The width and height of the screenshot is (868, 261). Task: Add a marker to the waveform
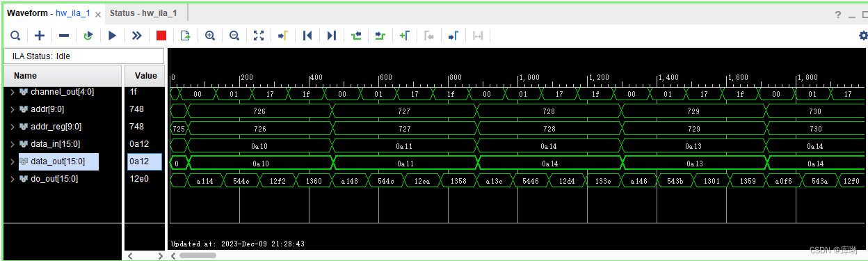404,35
